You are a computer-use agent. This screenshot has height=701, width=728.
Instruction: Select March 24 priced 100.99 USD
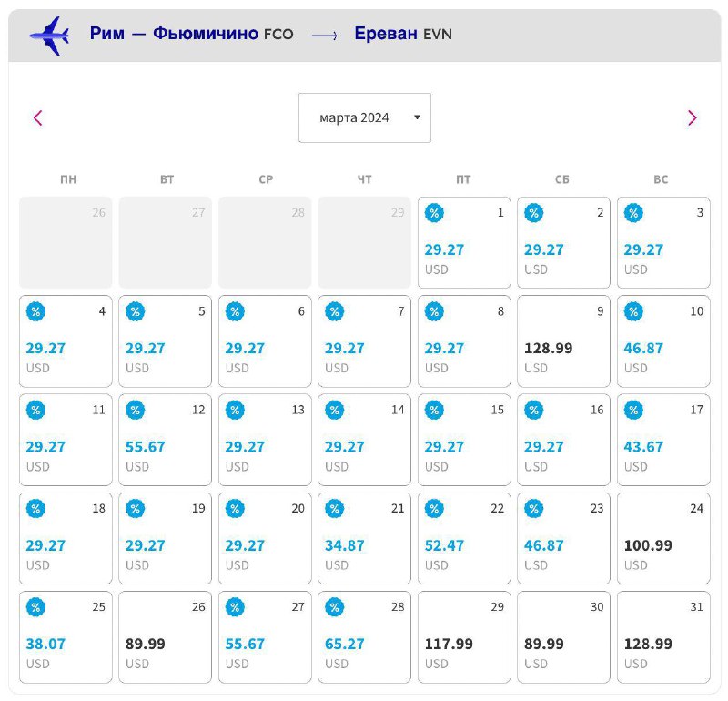[663, 538]
